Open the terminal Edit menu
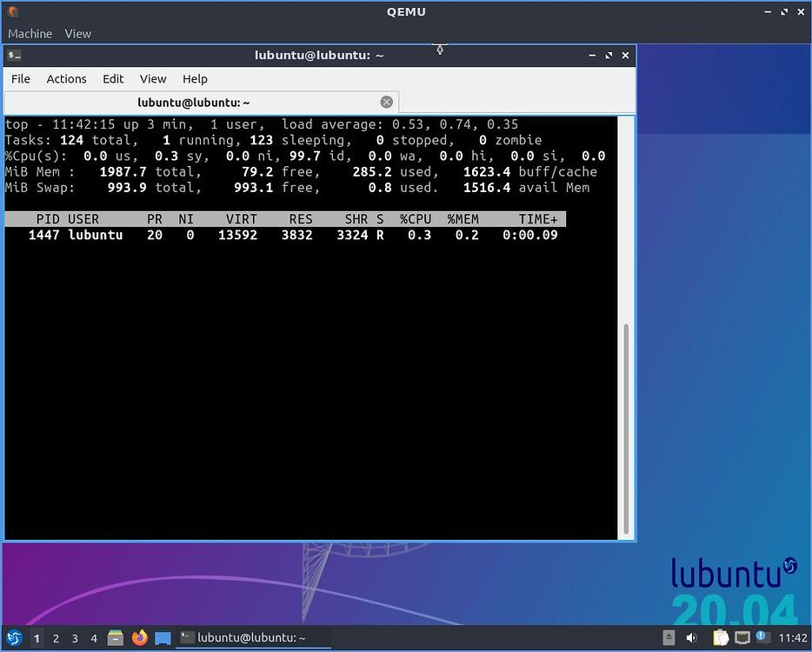This screenshot has height=652, width=812. click(x=113, y=79)
